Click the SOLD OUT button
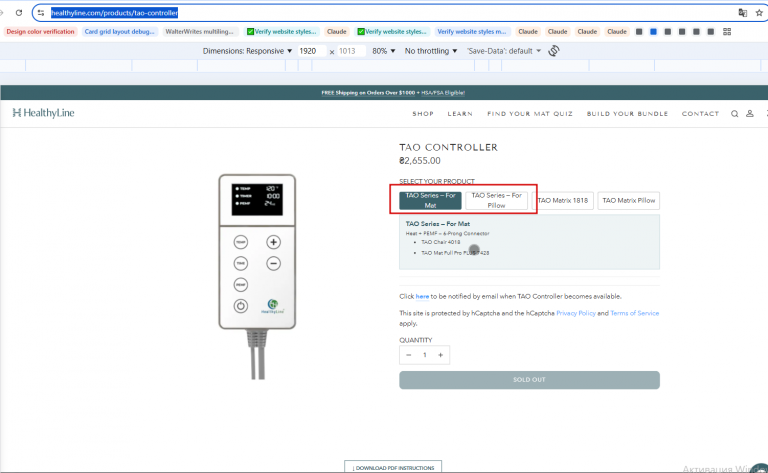Image resolution: width=768 pixels, height=473 pixels. pos(529,380)
